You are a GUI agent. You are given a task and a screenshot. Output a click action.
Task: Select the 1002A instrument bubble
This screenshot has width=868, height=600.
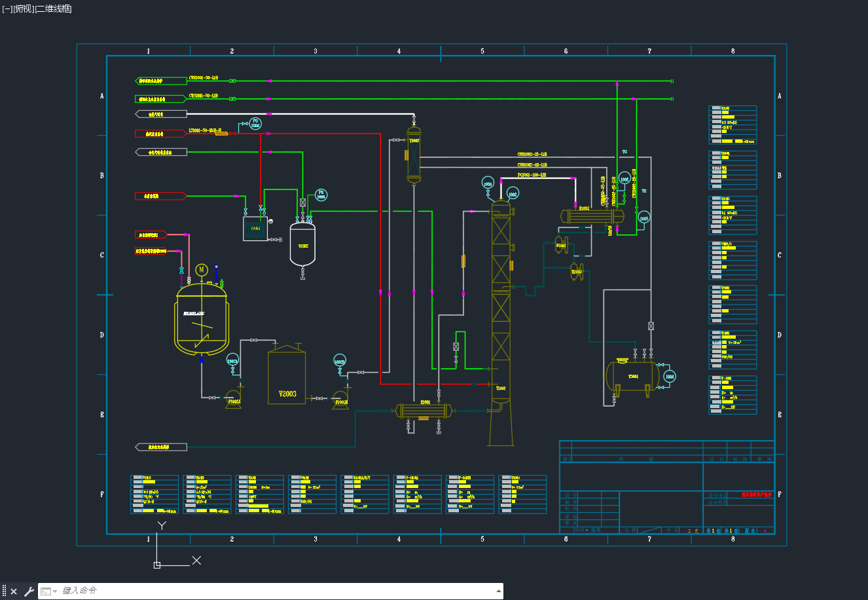232,360
